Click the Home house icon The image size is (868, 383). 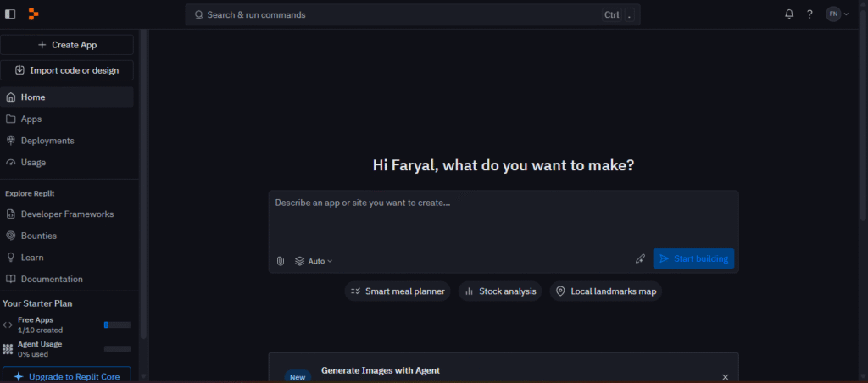click(x=10, y=97)
